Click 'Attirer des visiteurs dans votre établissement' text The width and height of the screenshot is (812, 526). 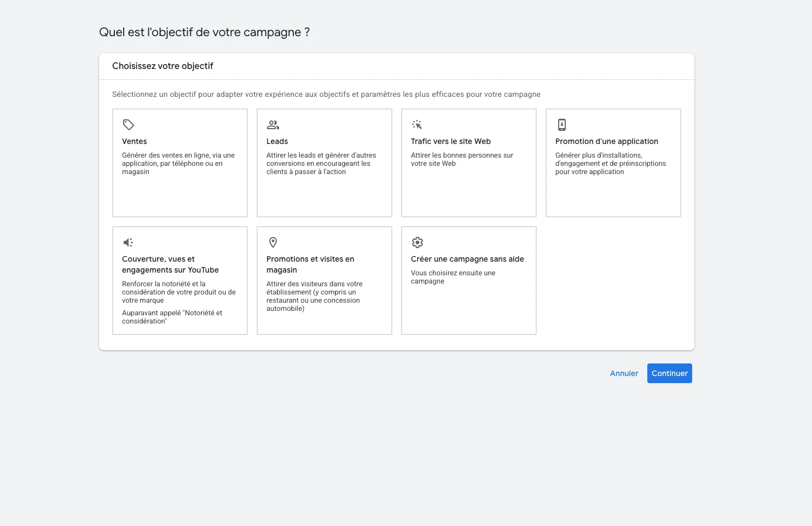(314, 296)
